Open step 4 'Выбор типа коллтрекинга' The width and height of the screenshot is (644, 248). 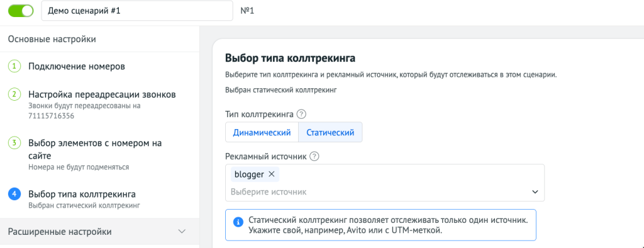point(82,194)
